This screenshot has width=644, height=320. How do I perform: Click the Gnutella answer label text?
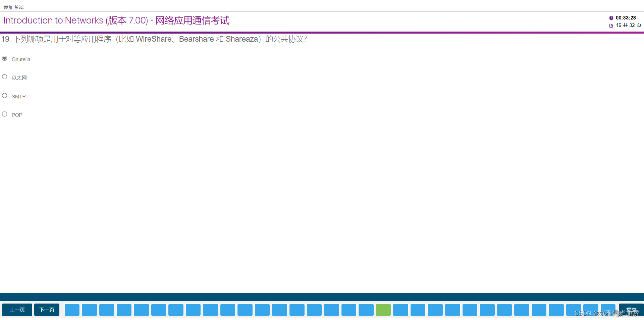21,59
